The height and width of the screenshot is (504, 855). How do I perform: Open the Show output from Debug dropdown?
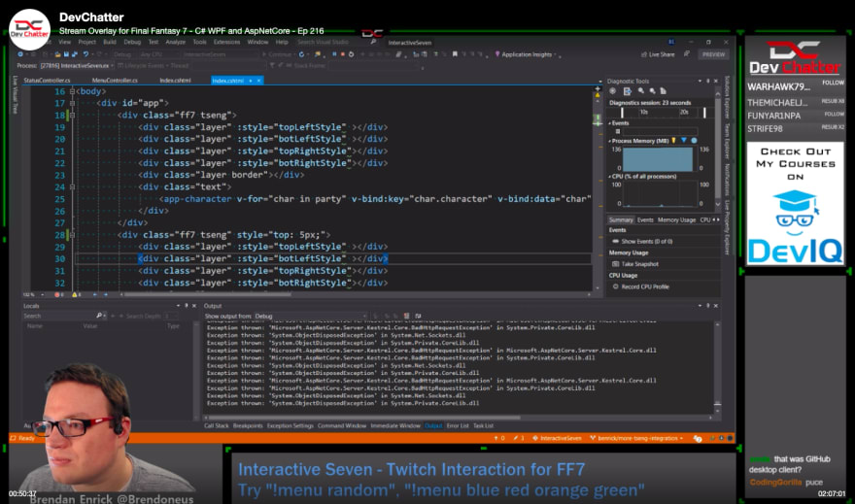311,316
